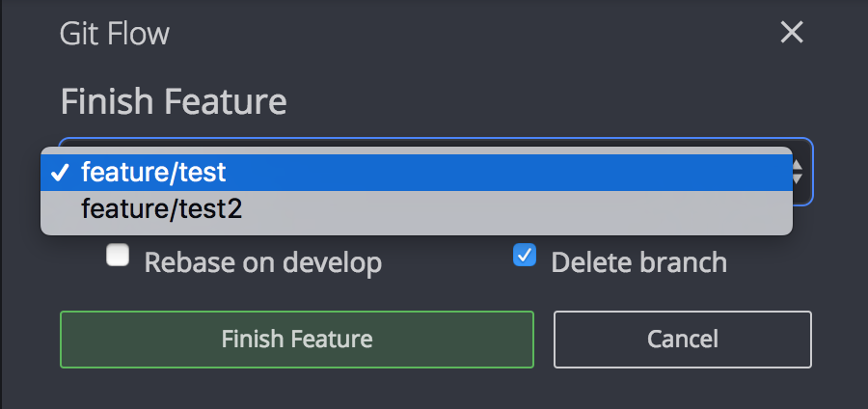Click the Finish Feature heading text
The width and height of the screenshot is (868, 409).
point(174,101)
